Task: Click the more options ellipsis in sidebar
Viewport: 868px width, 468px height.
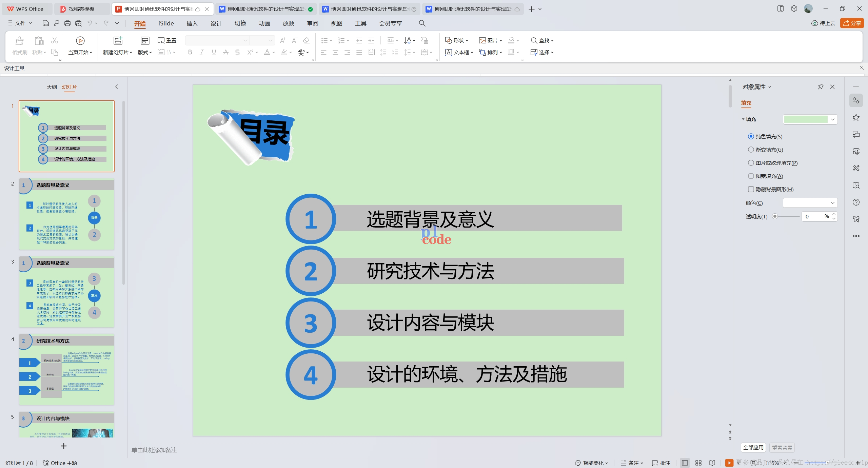Action: (856, 236)
